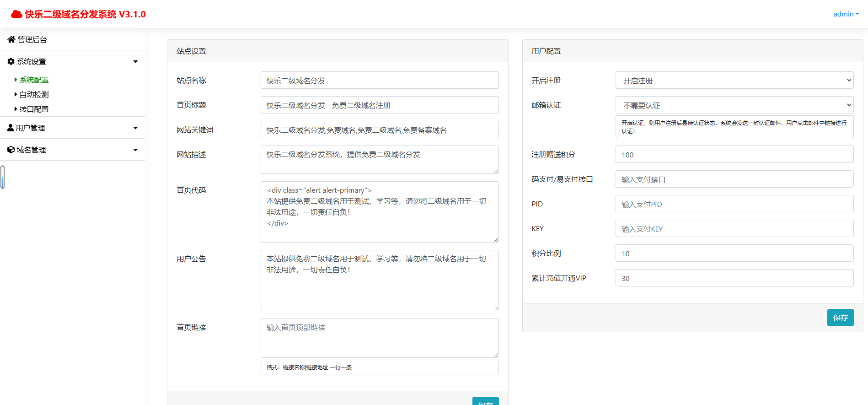This screenshot has height=405, width=868.
Task: Click the red cloud logo icon
Action: coord(16,14)
